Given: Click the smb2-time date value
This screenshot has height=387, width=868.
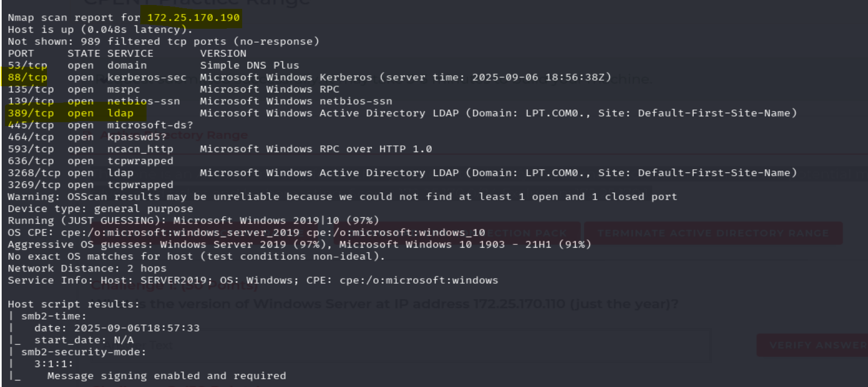Looking at the screenshot, I should tap(137, 328).
